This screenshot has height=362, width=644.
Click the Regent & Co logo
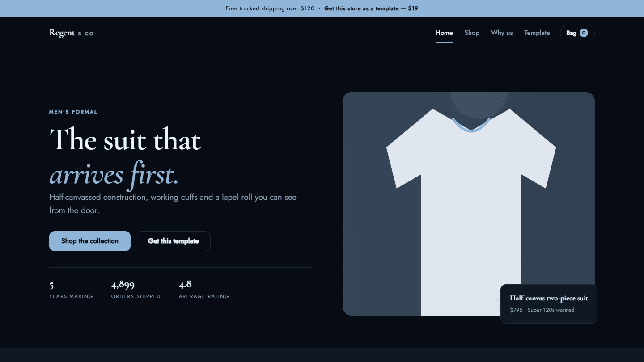point(72,33)
